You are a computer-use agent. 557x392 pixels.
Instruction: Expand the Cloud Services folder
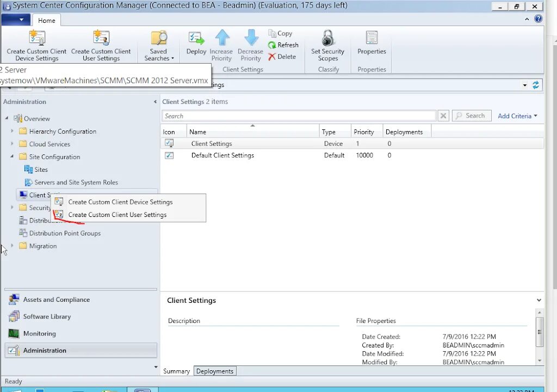(x=12, y=144)
